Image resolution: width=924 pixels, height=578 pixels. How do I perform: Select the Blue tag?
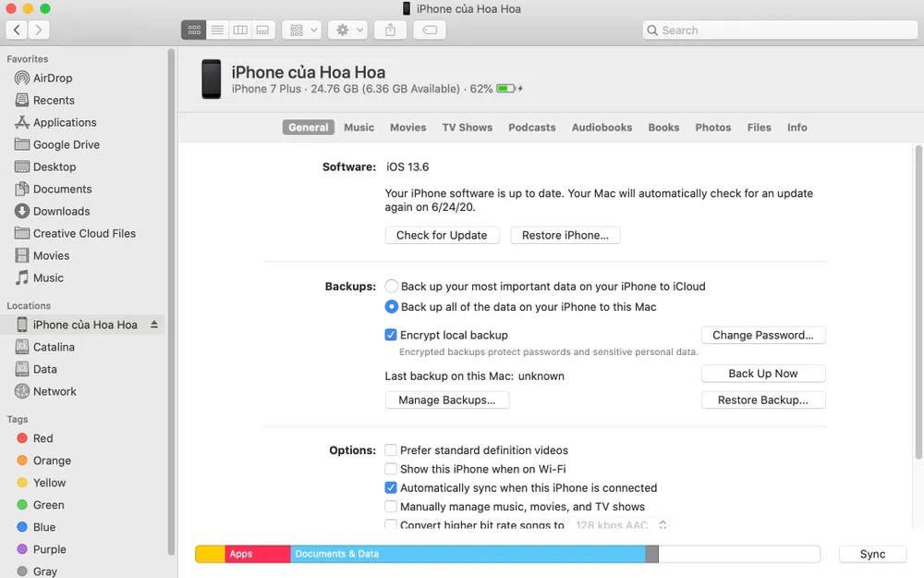[x=37, y=527]
